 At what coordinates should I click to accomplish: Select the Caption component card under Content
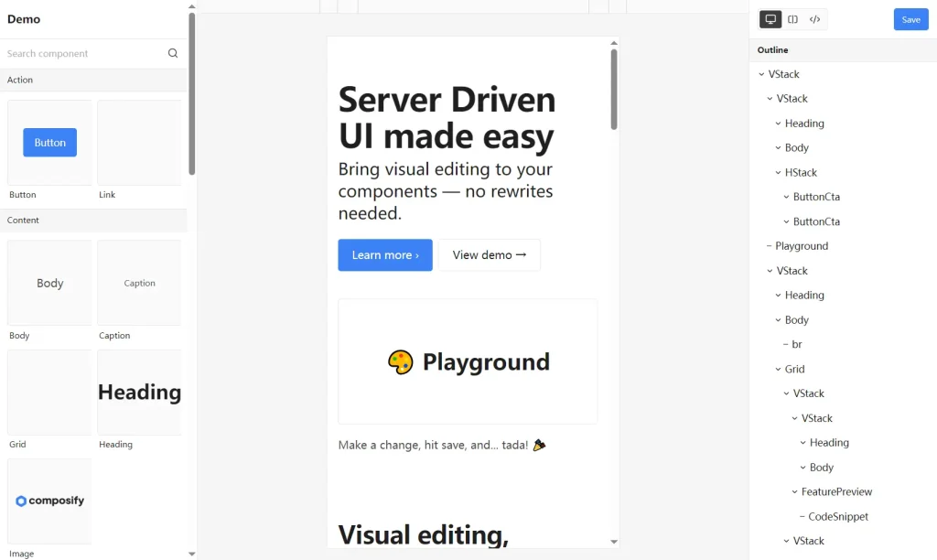tap(138, 283)
